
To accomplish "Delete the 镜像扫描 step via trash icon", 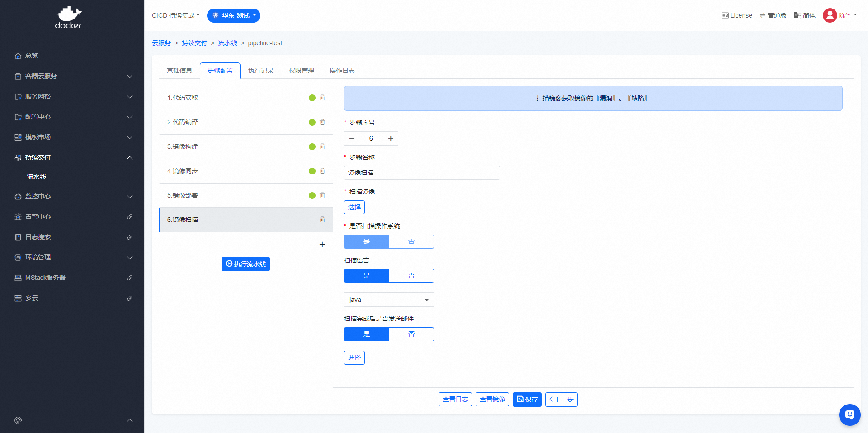I will pos(322,220).
